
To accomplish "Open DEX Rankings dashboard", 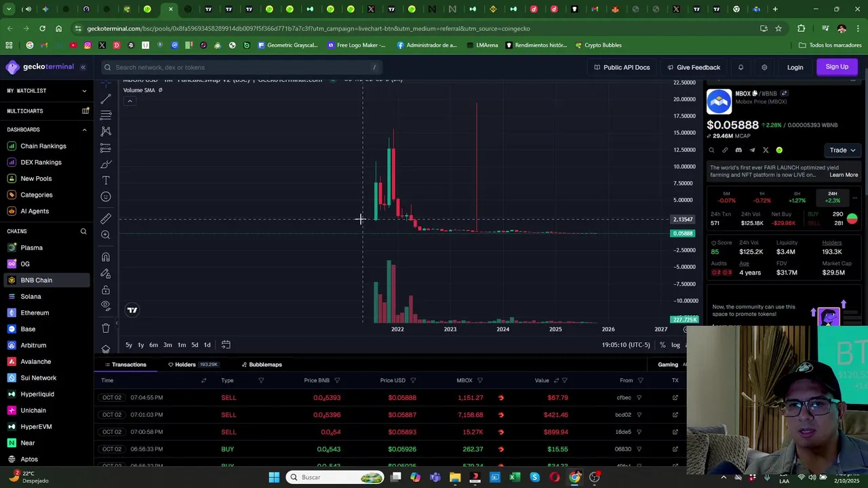I will [x=41, y=162].
